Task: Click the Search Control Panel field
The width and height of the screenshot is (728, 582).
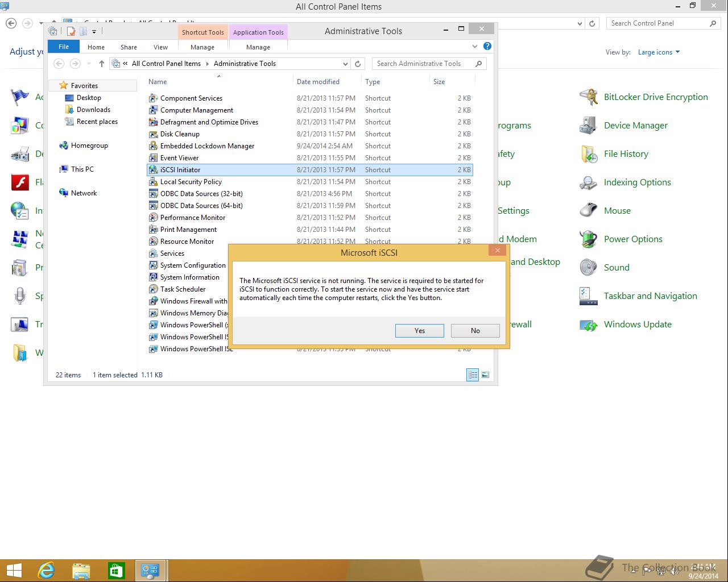Action: click(663, 23)
